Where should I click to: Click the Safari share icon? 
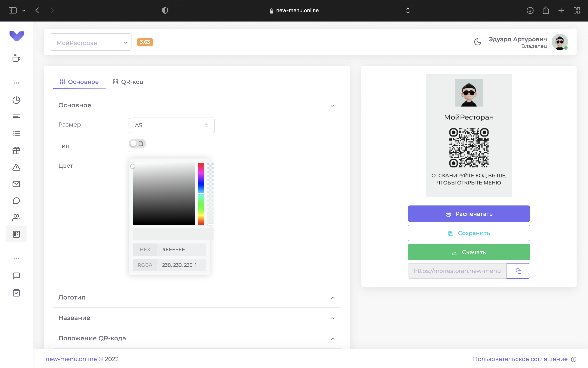coord(546,10)
